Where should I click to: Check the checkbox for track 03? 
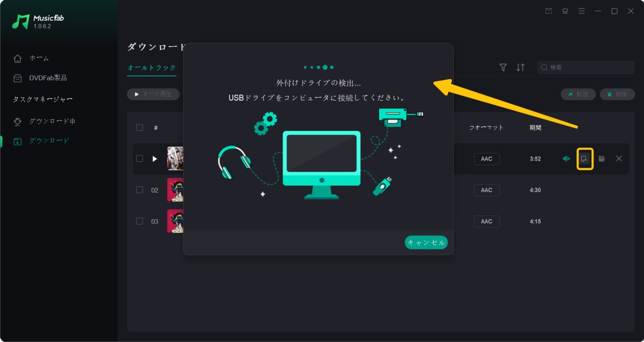pos(140,221)
